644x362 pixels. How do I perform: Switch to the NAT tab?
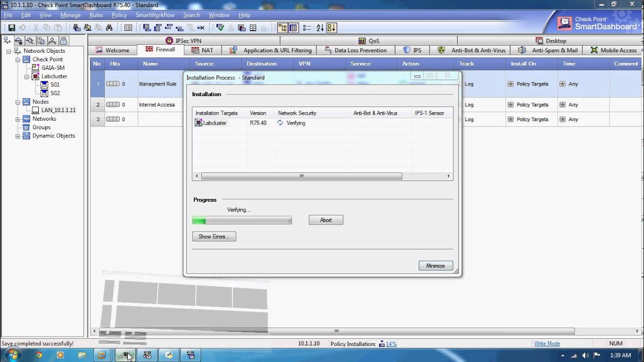202,50
